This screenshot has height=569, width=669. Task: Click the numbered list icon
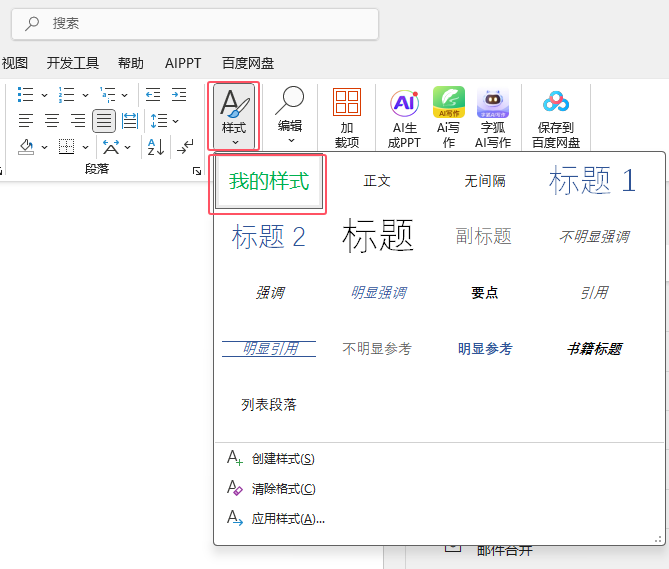pos(67,95)
